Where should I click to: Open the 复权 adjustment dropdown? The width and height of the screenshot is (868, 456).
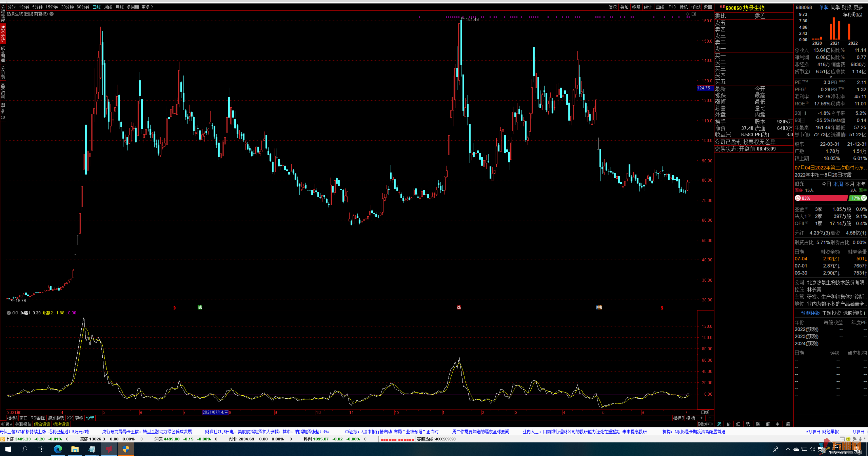[613, 7]
